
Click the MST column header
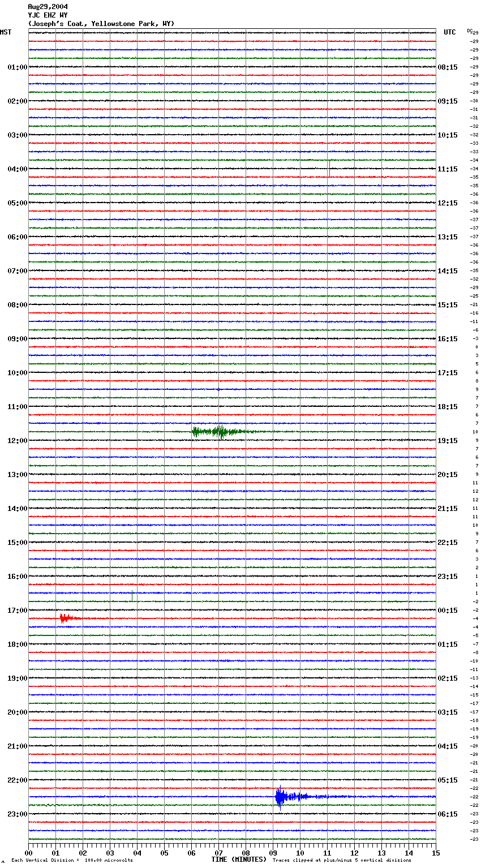pos(6,32)
